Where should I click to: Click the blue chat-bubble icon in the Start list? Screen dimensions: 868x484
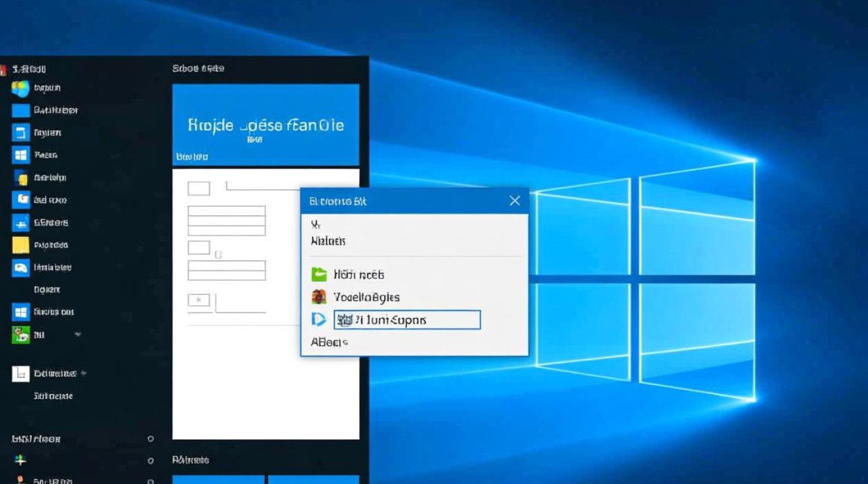click(21, 268)
